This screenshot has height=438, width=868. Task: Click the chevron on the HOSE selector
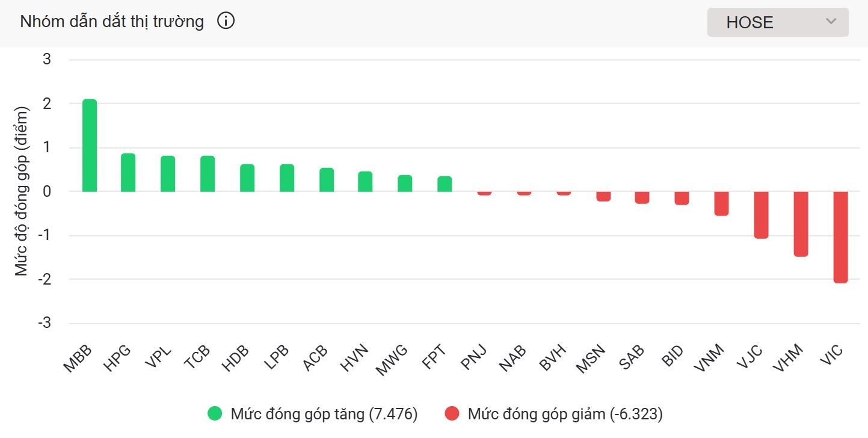click(x=831, y=22)
